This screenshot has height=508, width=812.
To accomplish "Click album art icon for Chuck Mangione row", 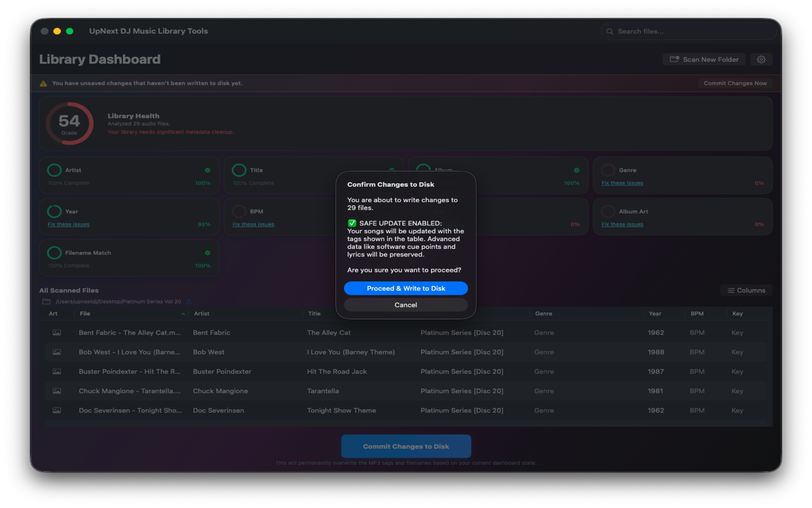I will (56, 391).
